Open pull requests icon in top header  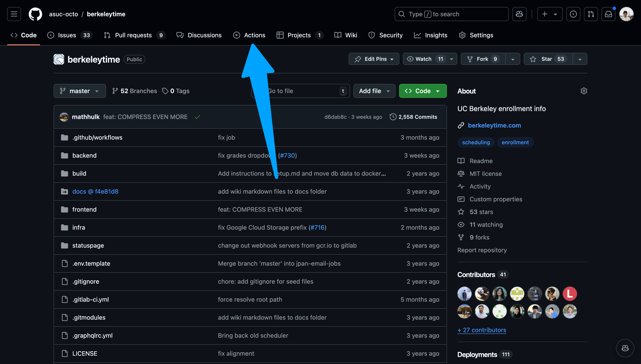pyautogui.click(x=591, y=14)
